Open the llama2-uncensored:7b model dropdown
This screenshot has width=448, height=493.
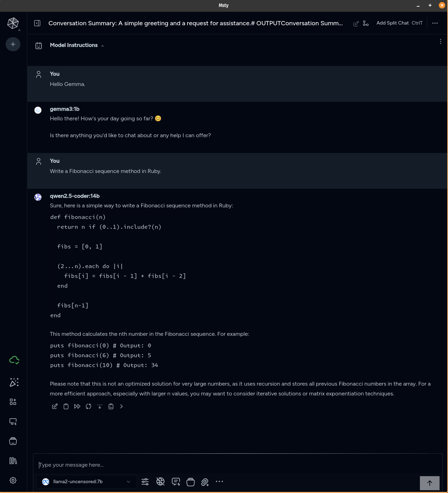[86, 482]
